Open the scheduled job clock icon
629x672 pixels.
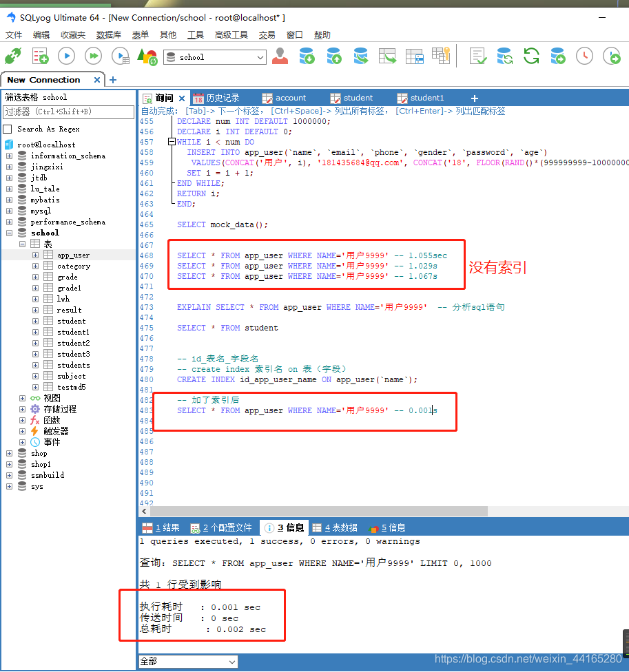pos(584,56)
